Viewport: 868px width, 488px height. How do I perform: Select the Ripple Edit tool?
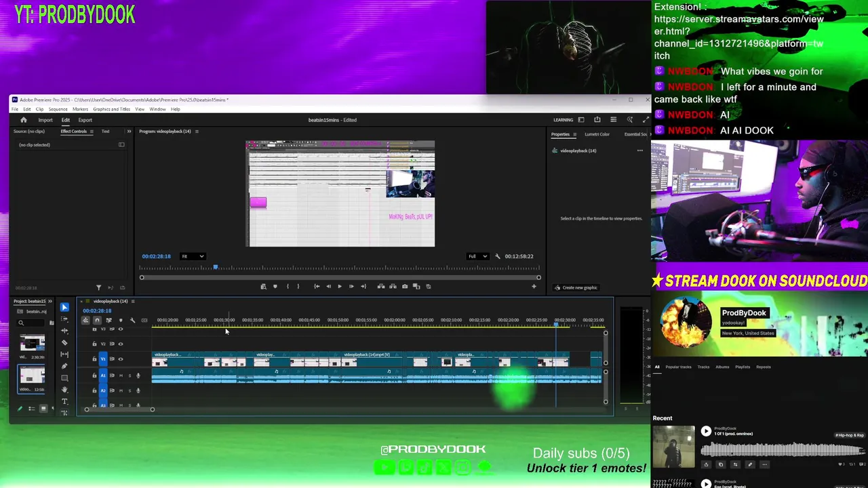pyautogui.click(x=64, y=331)
